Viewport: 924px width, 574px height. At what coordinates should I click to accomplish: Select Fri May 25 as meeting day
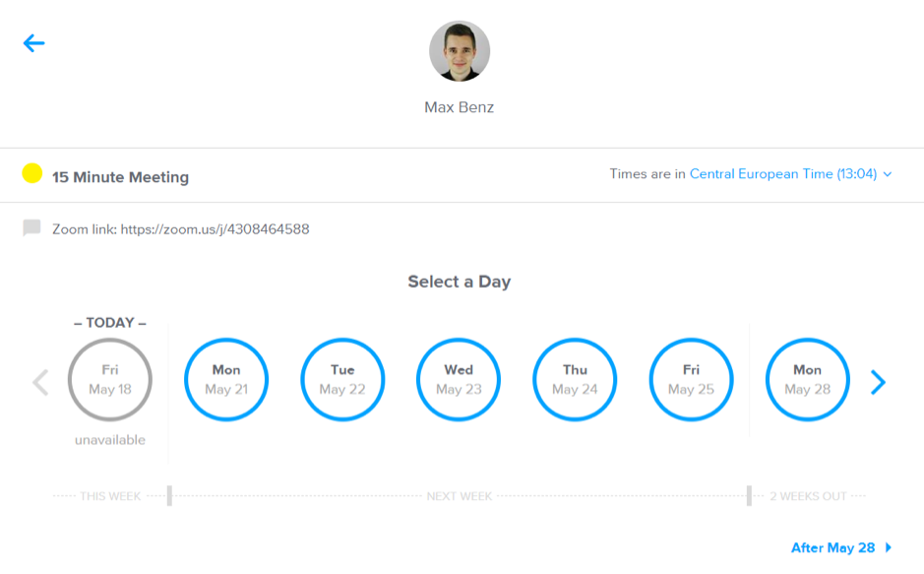691,379
